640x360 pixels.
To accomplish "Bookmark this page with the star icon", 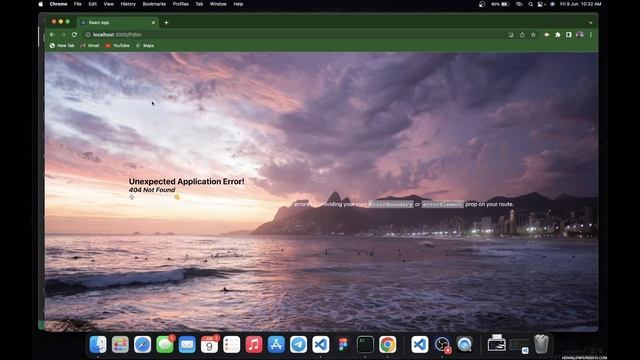I will 533,35.
